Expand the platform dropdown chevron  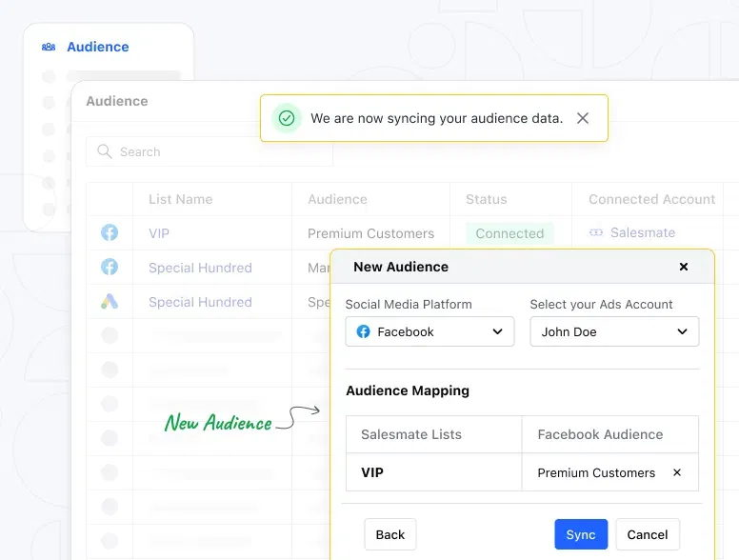[497, 331]
